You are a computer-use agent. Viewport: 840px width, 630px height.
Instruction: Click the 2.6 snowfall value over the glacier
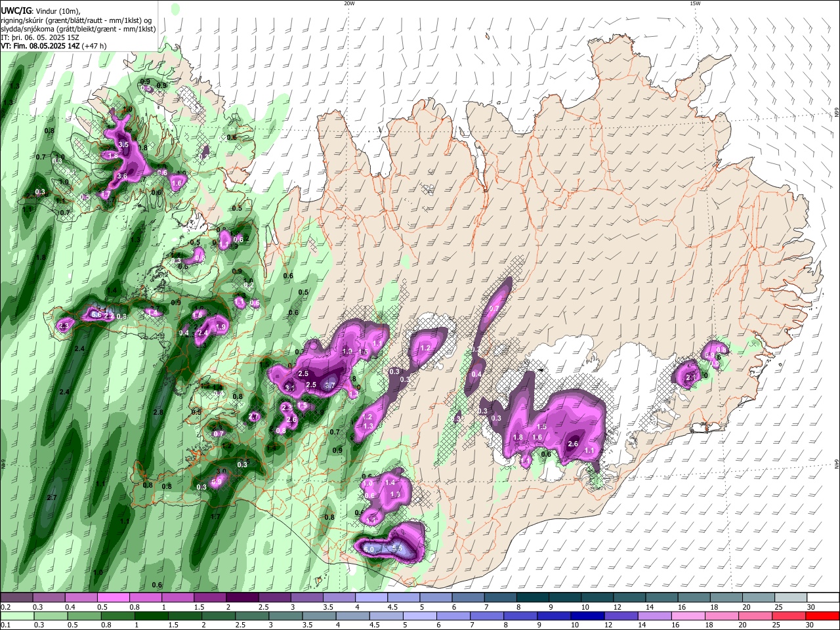coord(572,444)
